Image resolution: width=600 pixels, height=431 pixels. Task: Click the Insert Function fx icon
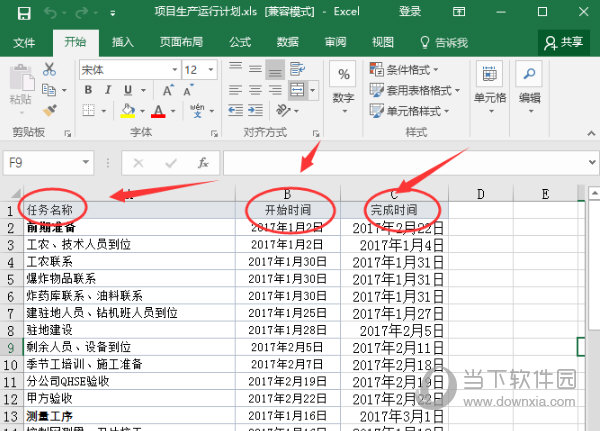pos(203,163)
